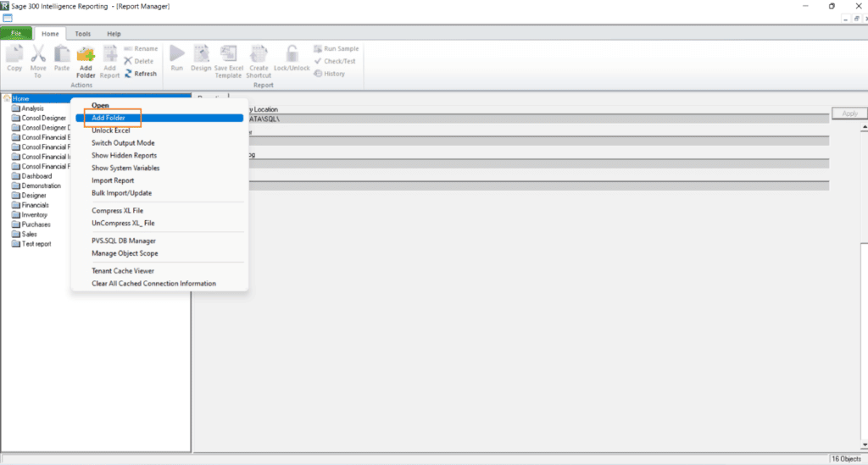This screenshot has height=465, width=868.
Task: Click the repository location input field
Action: coord(538,119)
